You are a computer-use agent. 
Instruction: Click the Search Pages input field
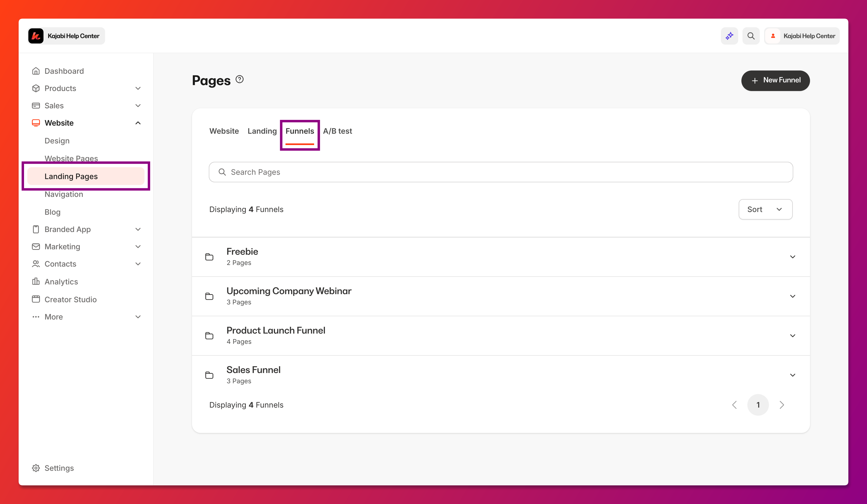click(500, 172)
